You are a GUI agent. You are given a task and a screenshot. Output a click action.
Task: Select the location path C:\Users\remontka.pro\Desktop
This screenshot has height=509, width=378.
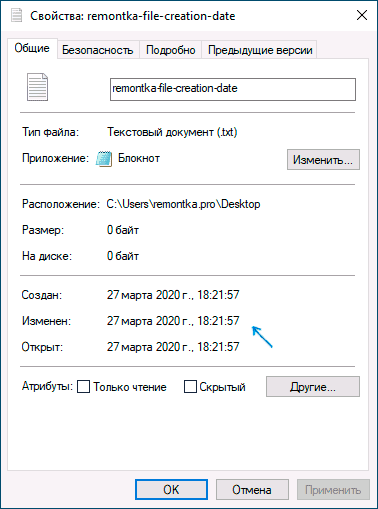(x=183, y=204)
